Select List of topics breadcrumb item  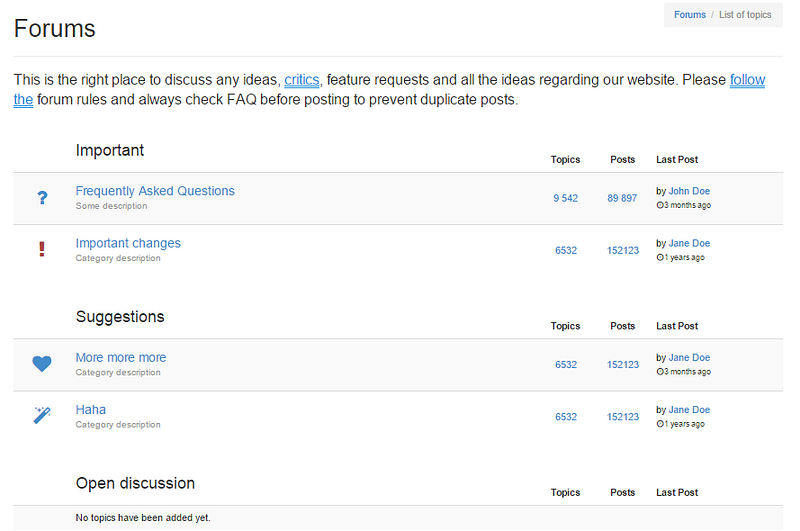coord(745,15)
